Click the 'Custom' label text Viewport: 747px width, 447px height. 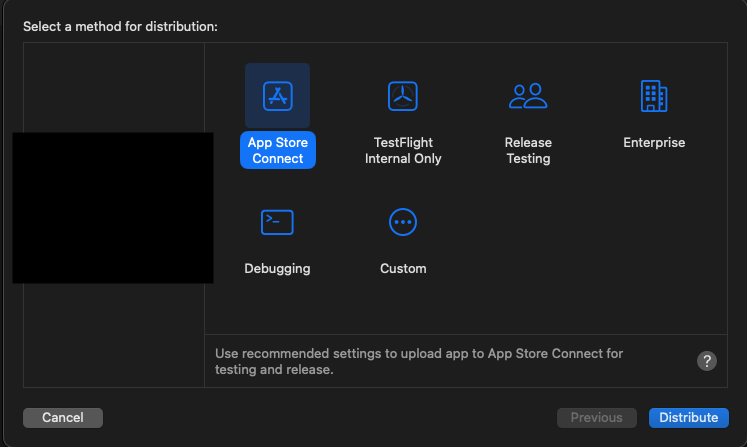click(403, 269)
